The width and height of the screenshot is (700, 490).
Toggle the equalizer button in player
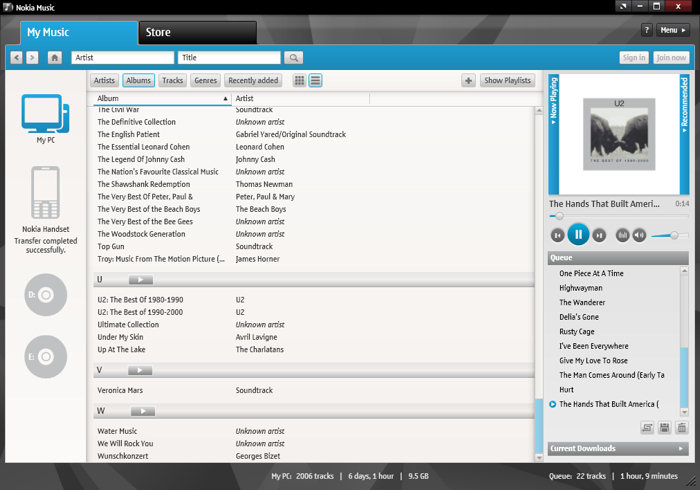622,235
